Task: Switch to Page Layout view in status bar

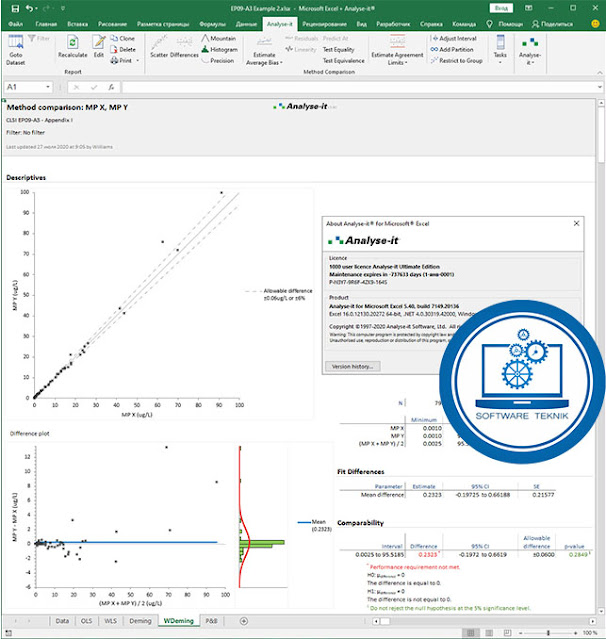Action: 489,633
